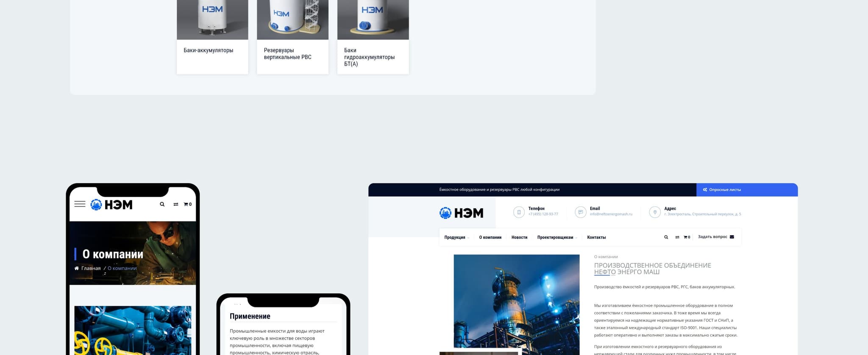
Task: Click the desktop navigation search magnifier icon
Action: pos(666,237)
